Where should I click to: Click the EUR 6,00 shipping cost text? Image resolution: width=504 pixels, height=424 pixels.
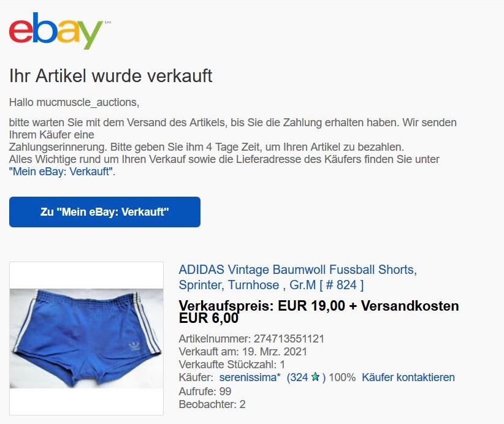click(208, 319)
